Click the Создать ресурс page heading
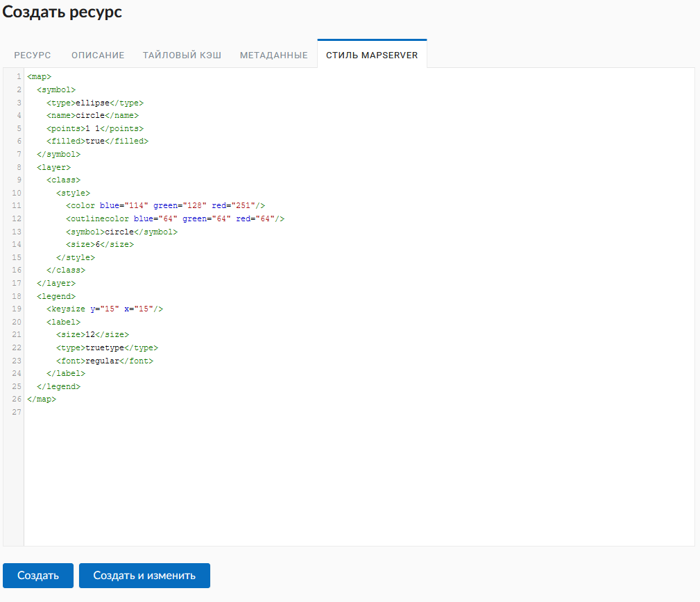 [62, 12]
